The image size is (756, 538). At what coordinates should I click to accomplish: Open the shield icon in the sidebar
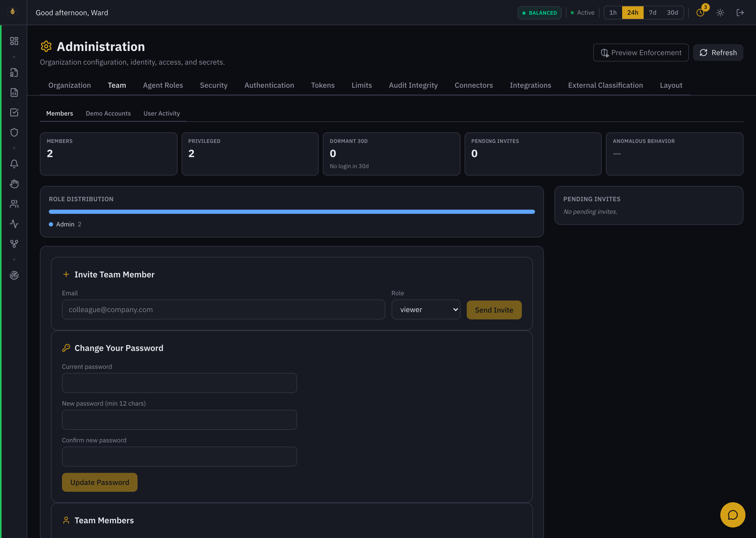tap(14, 132)
